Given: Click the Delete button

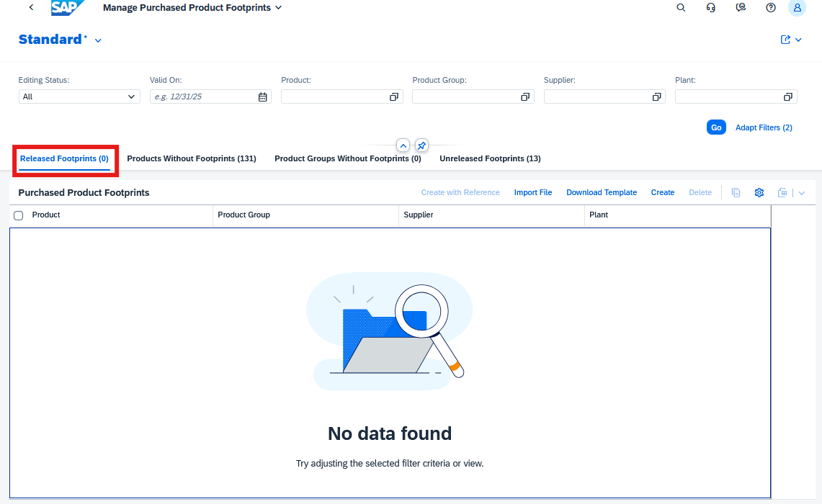Looking at the screenshot, I should [700, 193].
